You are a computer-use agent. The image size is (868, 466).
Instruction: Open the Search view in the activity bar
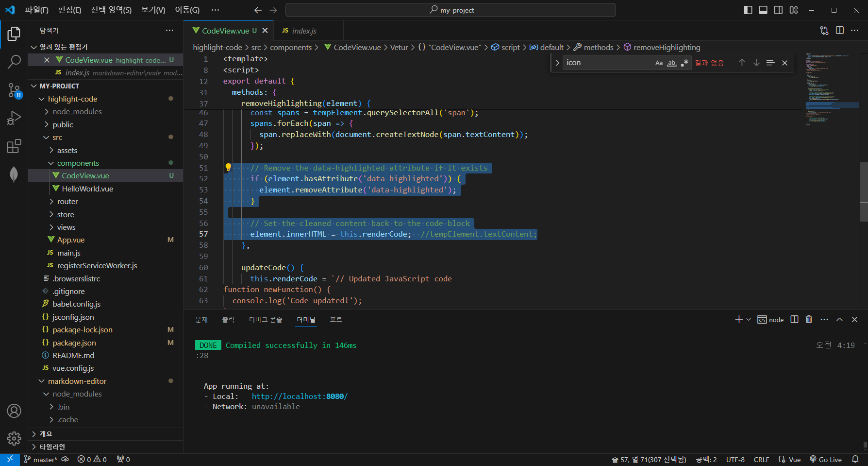point(14,62)
